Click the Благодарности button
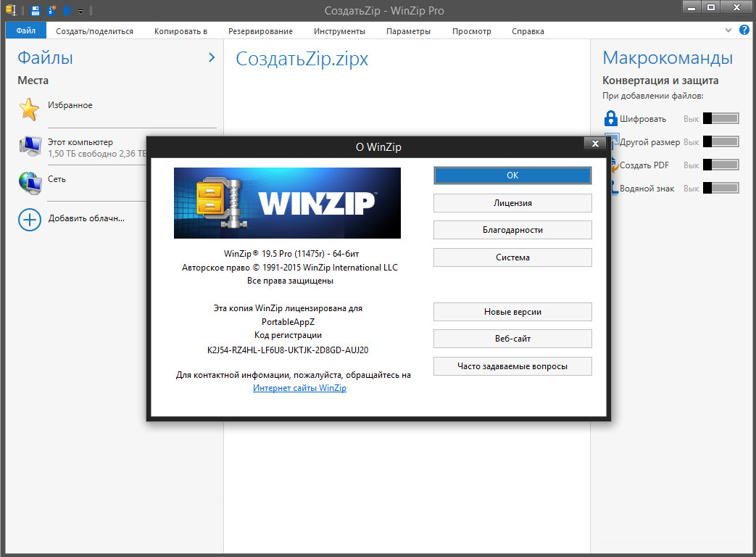The width and height of the screenshot is (756, 557). click(512, 230)
